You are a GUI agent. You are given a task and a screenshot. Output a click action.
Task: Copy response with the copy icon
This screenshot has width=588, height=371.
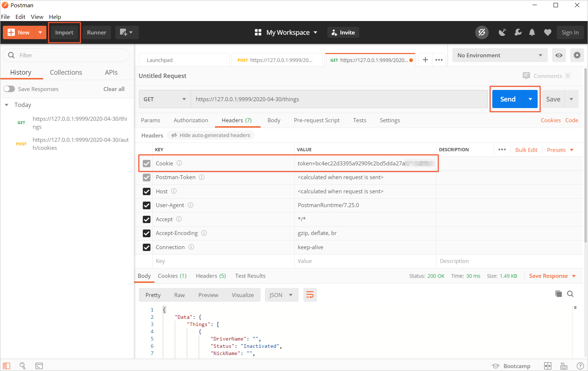pyautogui.click(x=559, y=294)
